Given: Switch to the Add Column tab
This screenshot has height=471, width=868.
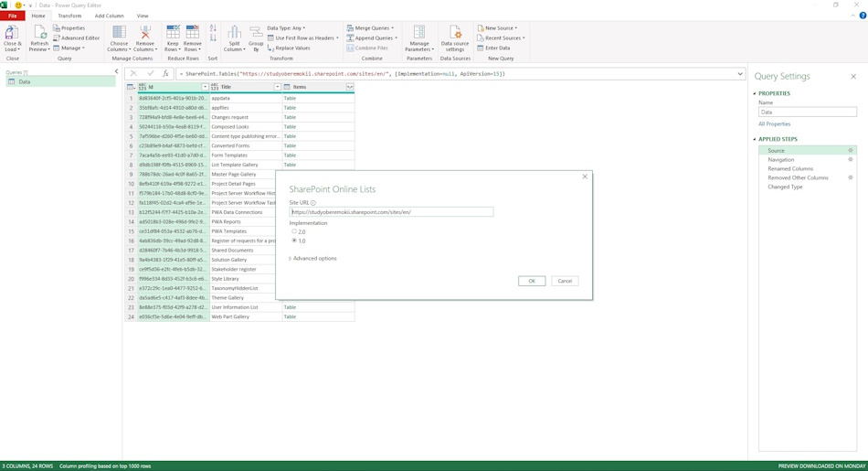Looking at the screenshot, I should click(109, 16).
